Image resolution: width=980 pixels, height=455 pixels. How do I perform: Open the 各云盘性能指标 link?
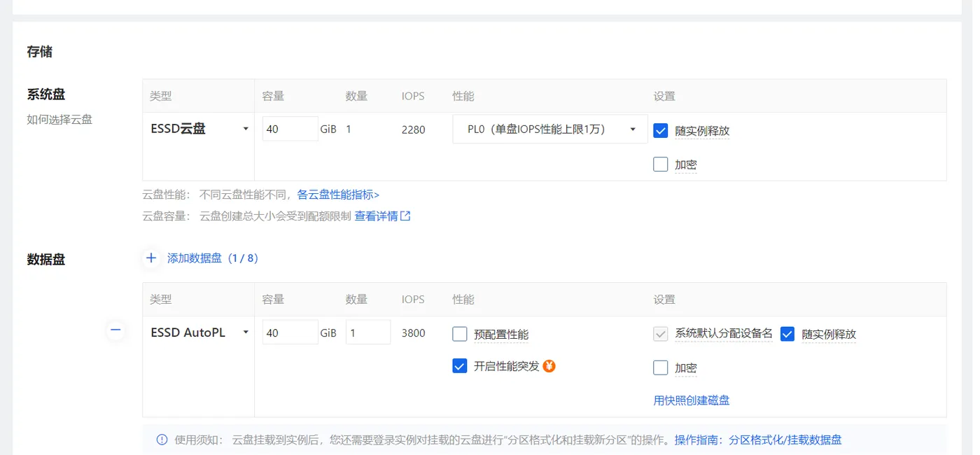click(338, 195)
